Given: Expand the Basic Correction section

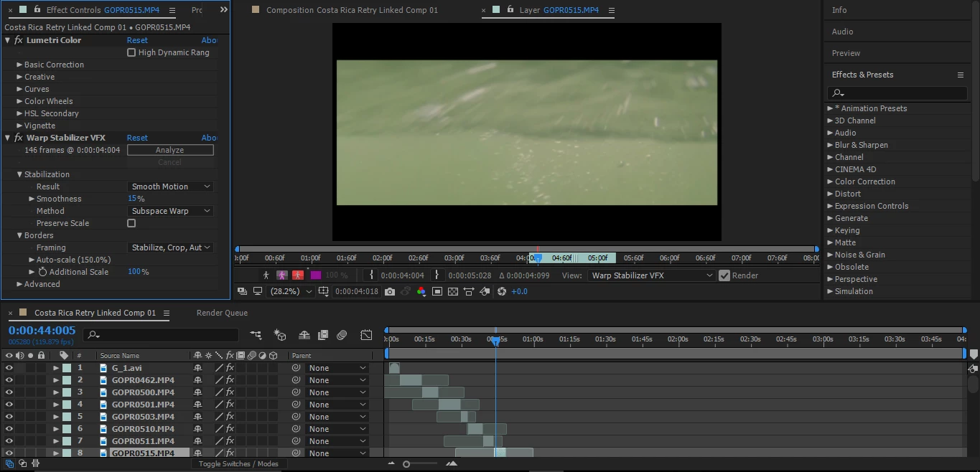Looking at the screenshot, I should click(20, 65).
